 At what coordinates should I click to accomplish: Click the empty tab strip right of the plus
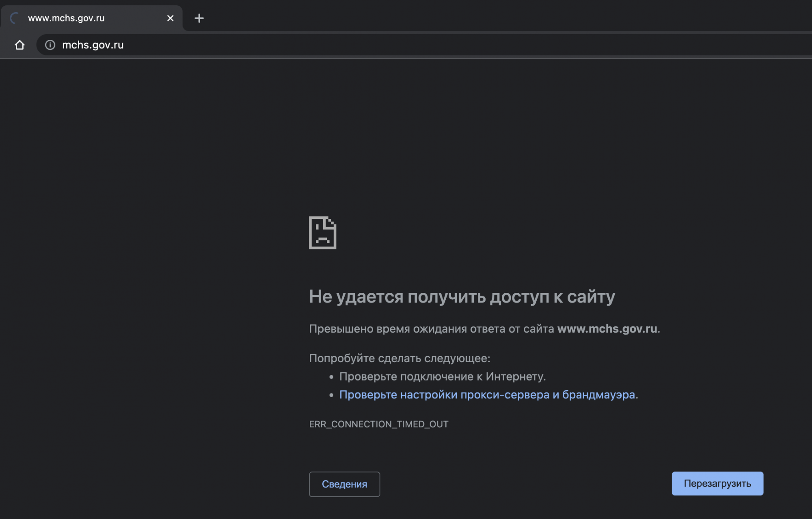click(487, 16)
